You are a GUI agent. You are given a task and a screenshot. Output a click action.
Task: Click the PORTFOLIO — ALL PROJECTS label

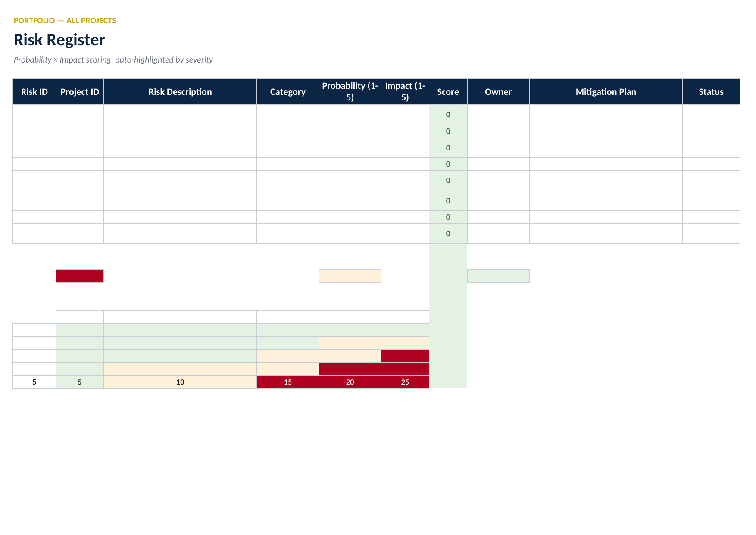point(65,21)
